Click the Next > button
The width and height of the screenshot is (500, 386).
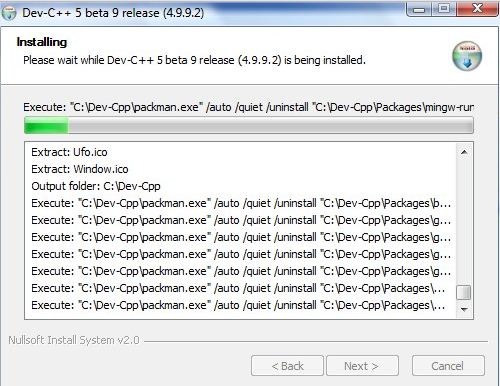(x=362, y=366)
